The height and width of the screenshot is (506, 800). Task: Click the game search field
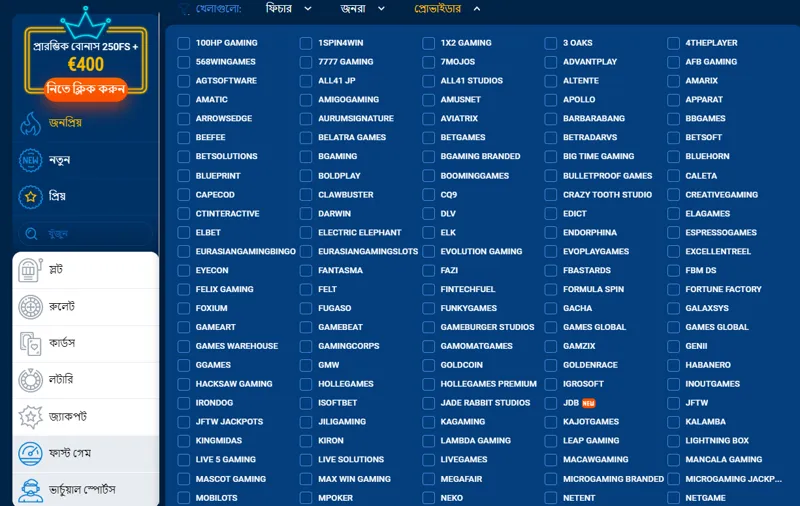85,233
